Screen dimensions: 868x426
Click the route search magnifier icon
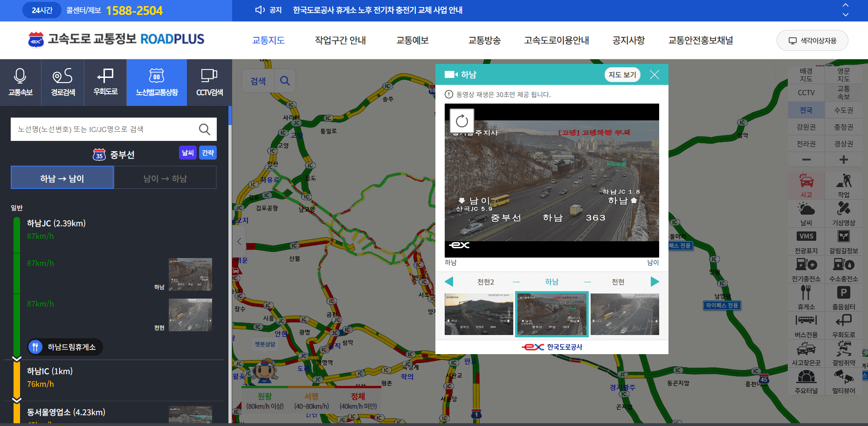pos(204,129)
